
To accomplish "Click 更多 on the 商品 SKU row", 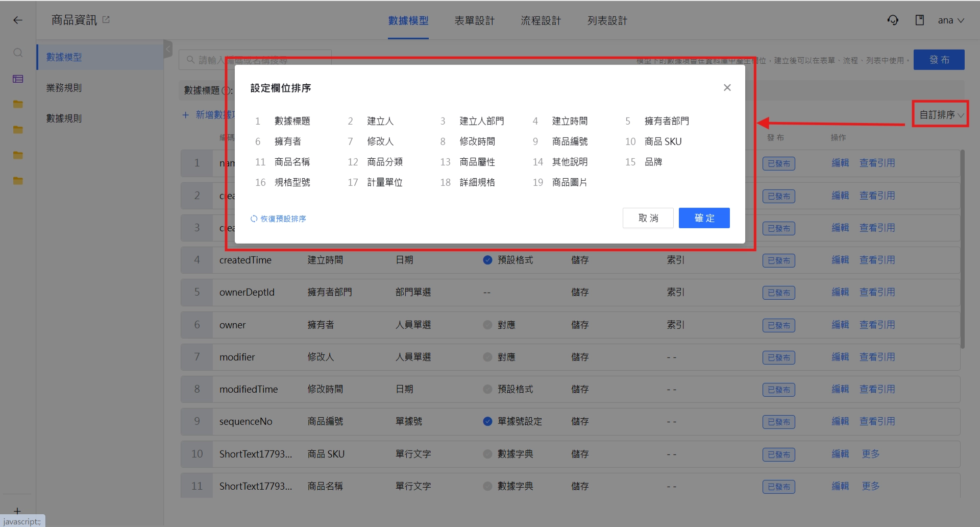I will point(871,454).
